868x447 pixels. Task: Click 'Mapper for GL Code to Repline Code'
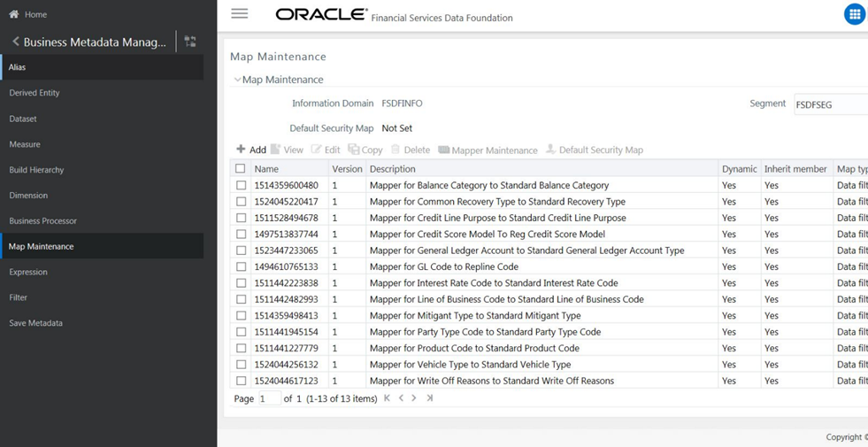[x=444, y=266]
